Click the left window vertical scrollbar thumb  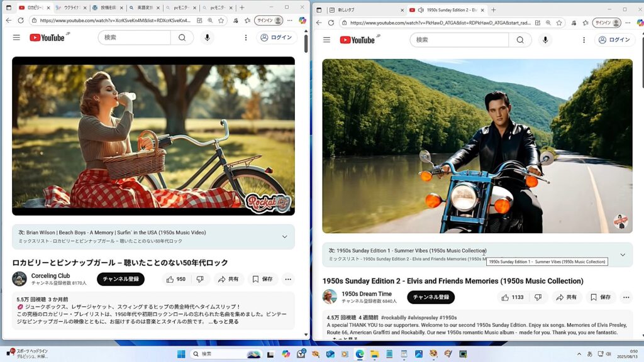coord(306,43)
